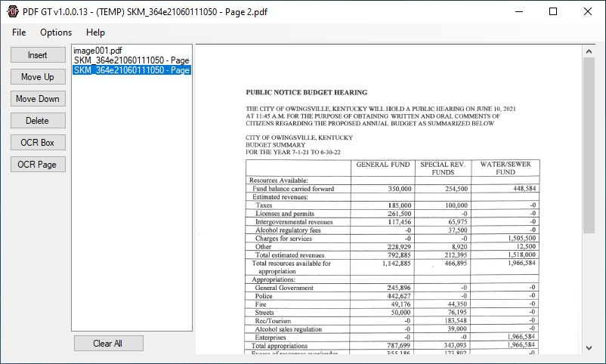Click the scrollbar down arrow
Screen dimensions: 606x364
pos(589,348)
